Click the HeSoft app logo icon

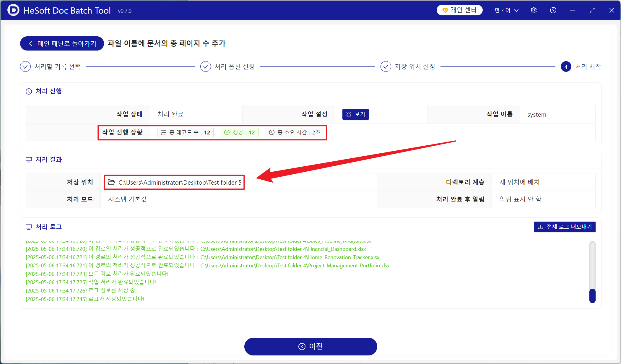[x=13, y=10]
